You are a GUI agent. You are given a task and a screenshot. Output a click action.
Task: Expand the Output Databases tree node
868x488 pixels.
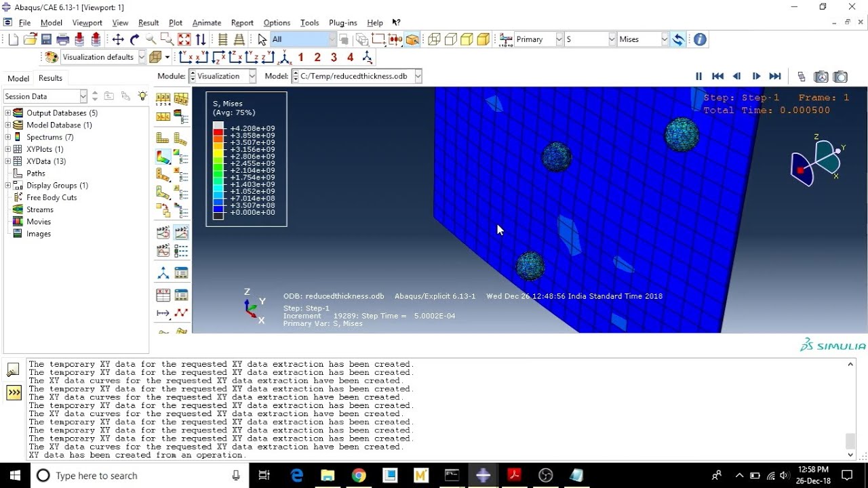(x=8, y=113)
